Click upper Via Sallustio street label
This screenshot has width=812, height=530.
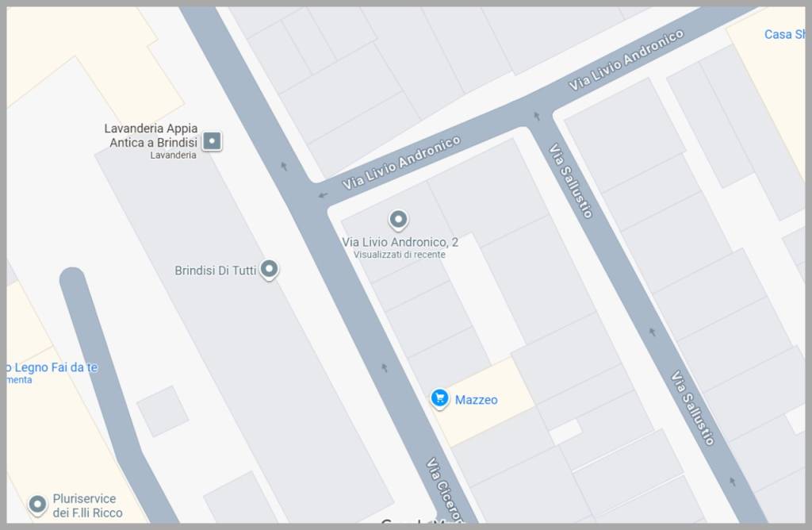click(571, 181)
